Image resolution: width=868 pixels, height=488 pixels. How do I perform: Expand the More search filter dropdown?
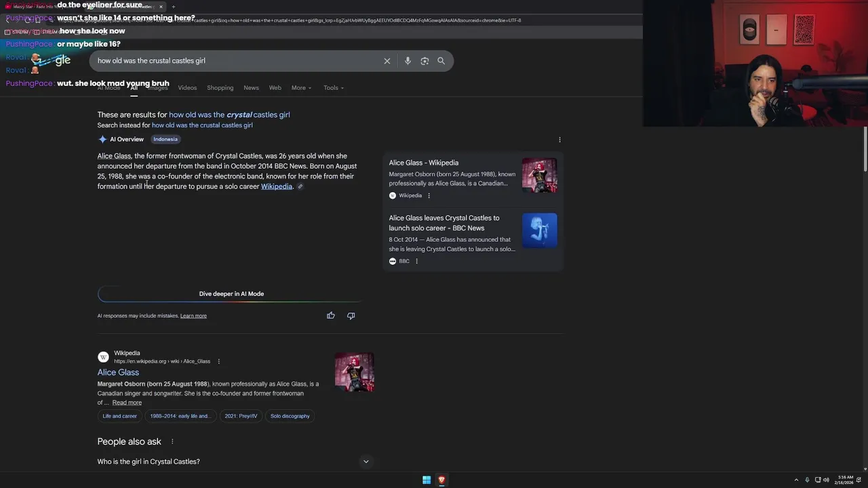[x=301, y=88]
